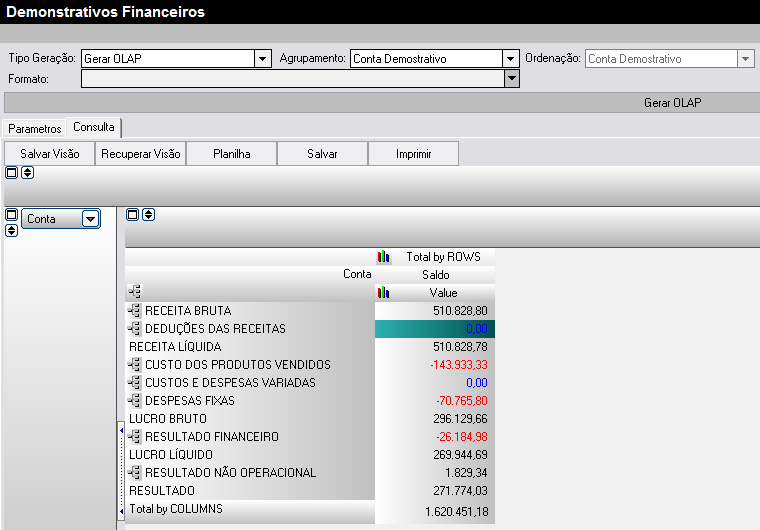The height and width of the screenshot is (530, 760).
Task: Select the -26.184,98 value cell
Action: point(435,436)
